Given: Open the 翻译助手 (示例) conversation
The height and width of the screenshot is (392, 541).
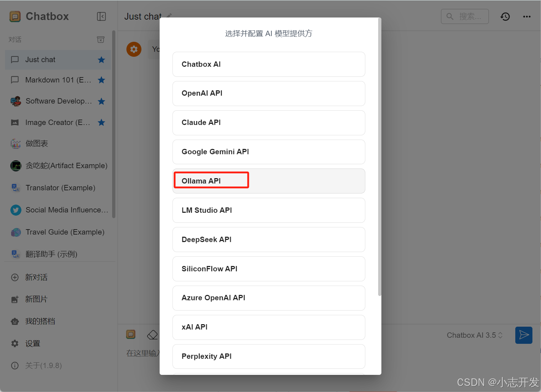Looking at the screenshot, I should (x=58, y=254).
